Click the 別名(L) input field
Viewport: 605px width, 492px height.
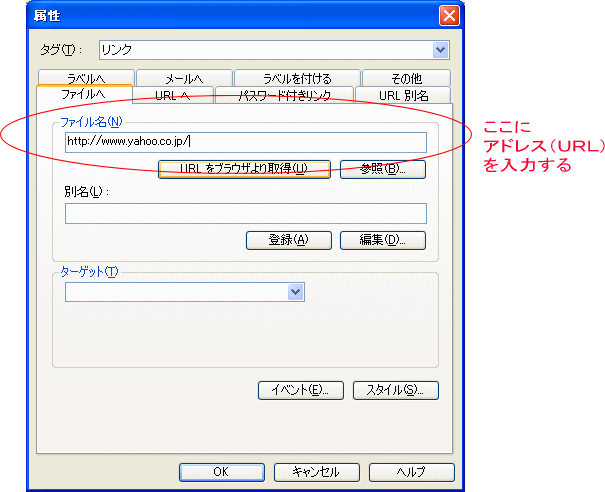coord(246,213)
